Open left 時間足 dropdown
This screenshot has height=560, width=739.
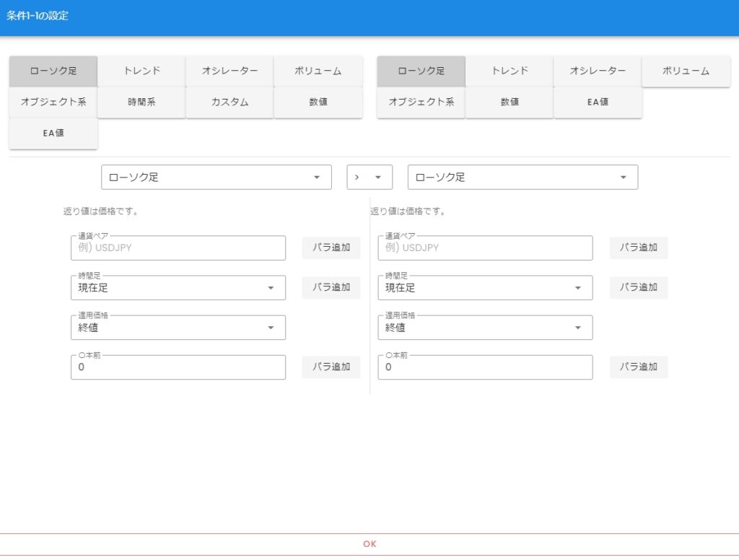178,287
